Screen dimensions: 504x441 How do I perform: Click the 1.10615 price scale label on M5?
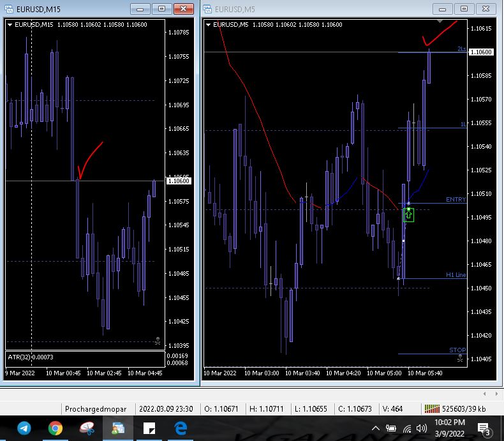pos(481,28)
